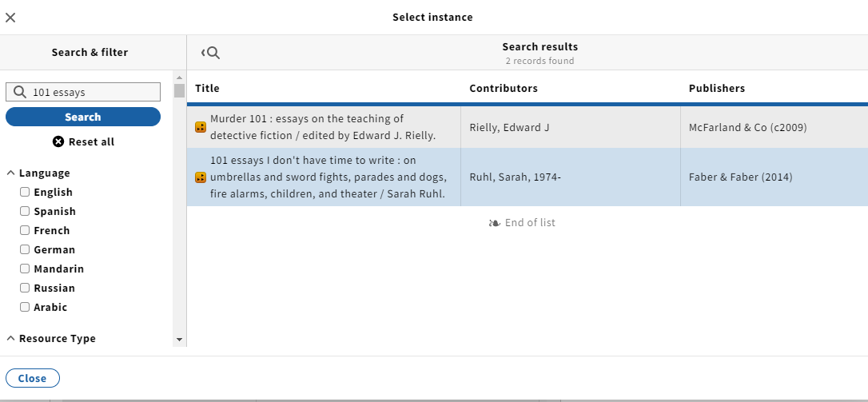Check the English language filter

pyautogui.click(x=25, y=192)
